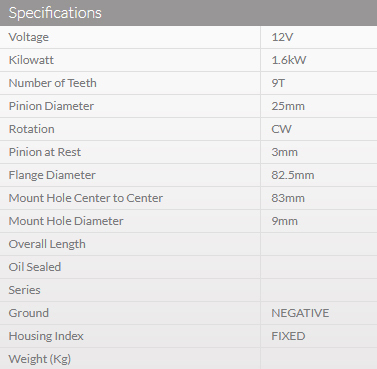Click the Specifications header bar
Image resolution: width=377 pixels, height=369 pixels.
coord(188,13)
